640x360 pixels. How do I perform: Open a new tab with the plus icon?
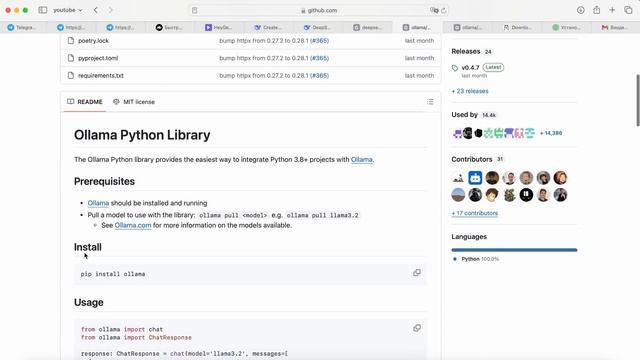pos(612,10)
